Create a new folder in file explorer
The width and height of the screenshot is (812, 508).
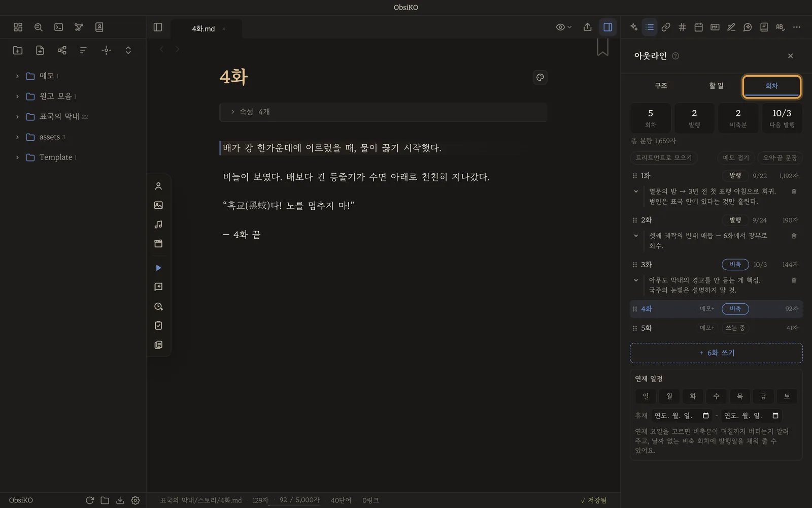point(18,50)
